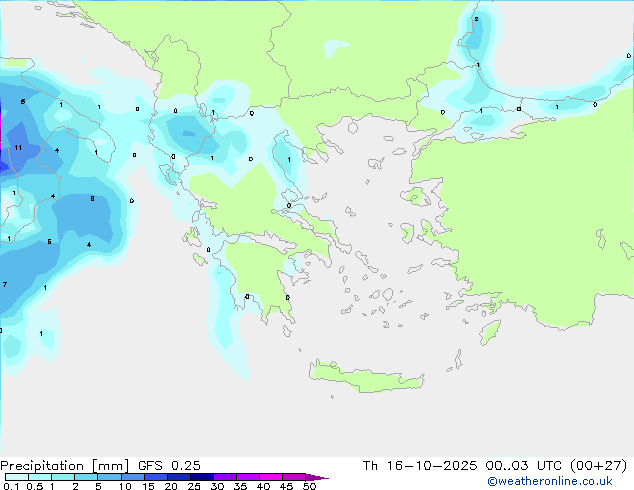Click the '35' legend scale label
The height and width of the screenshot is (490, 634).
pos(240,486)
